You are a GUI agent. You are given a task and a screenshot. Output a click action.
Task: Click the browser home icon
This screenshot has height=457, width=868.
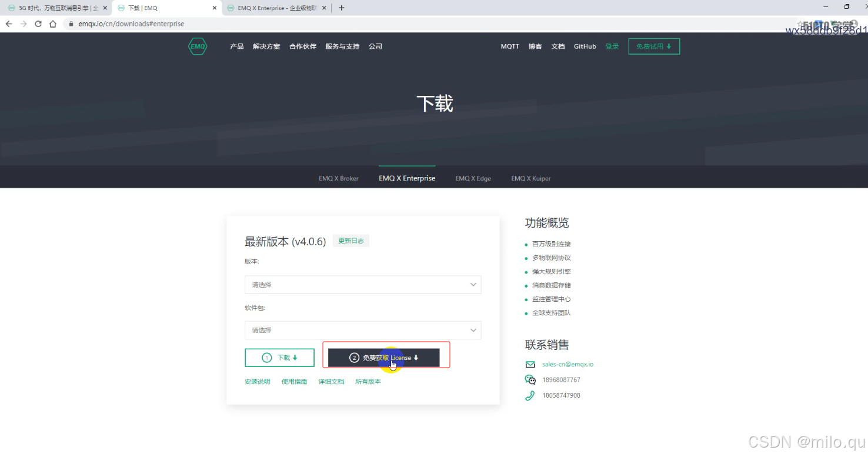point(52,24)
